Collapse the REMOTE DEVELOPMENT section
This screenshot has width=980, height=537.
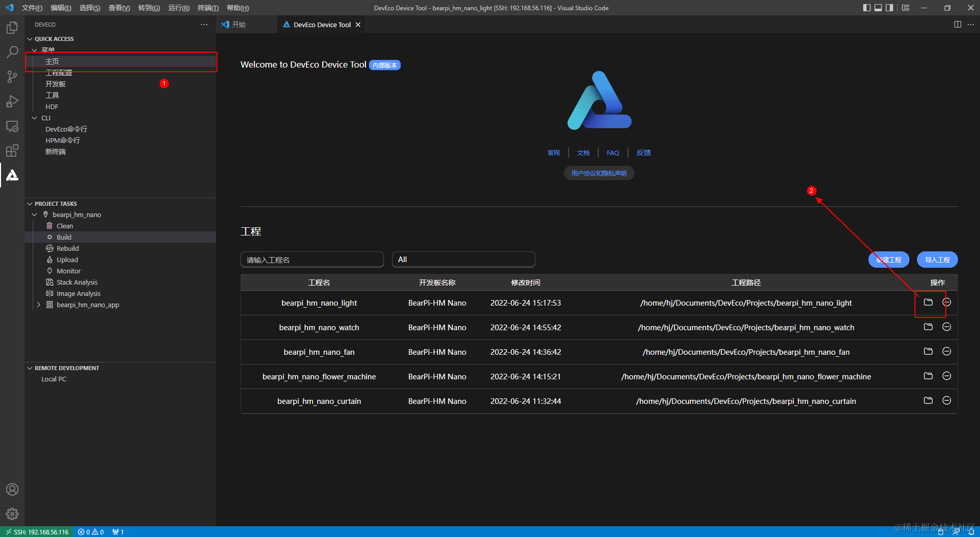coord(30,368)
